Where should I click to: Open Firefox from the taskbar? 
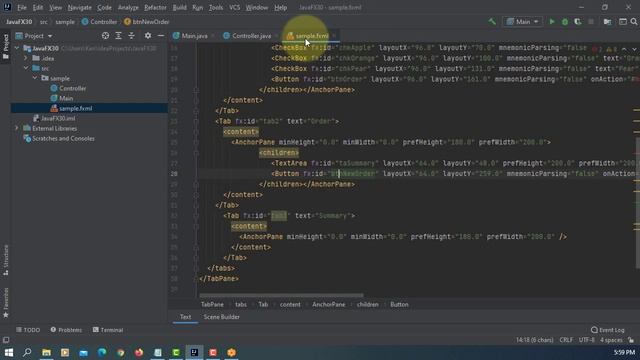139,352
